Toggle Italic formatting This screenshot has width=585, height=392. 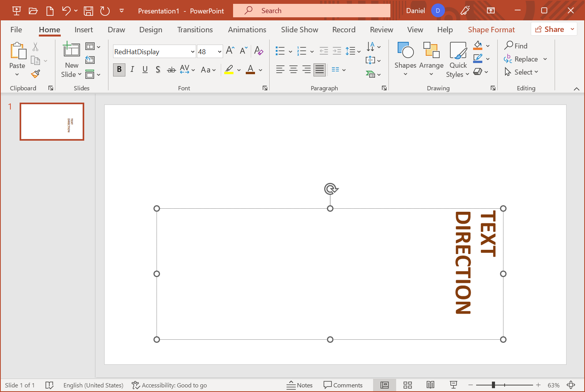pos(132,70)
